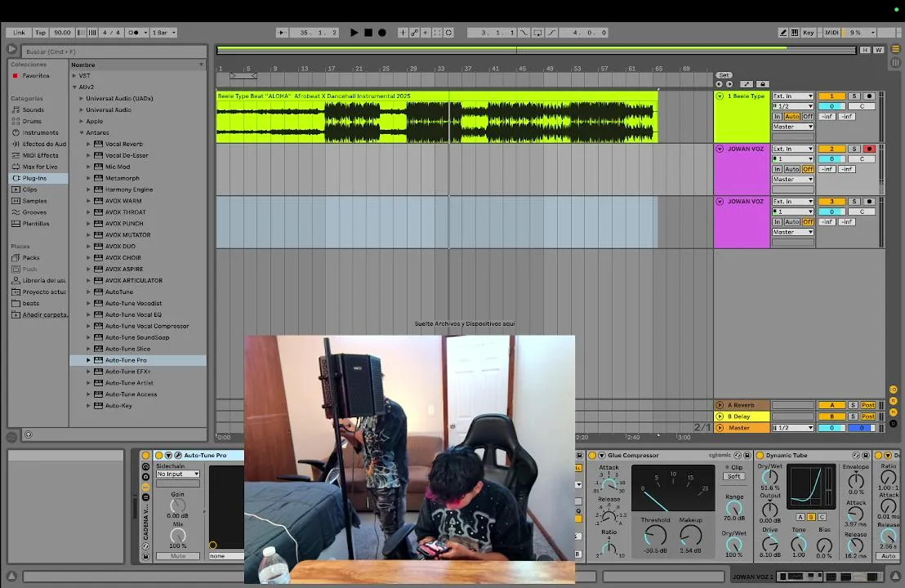Disarm the first JOWAN VOZ track record button
905x588 pixels.
tap(868, 149)
